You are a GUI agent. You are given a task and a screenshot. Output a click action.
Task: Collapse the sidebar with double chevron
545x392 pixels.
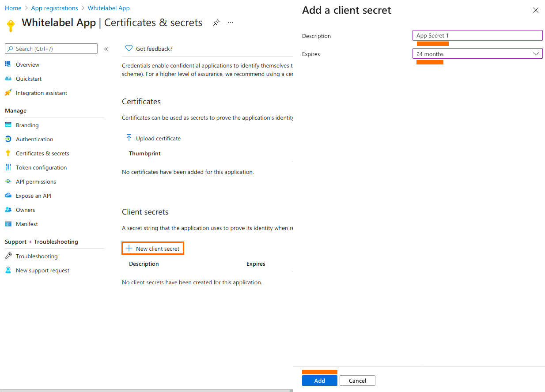106,49
